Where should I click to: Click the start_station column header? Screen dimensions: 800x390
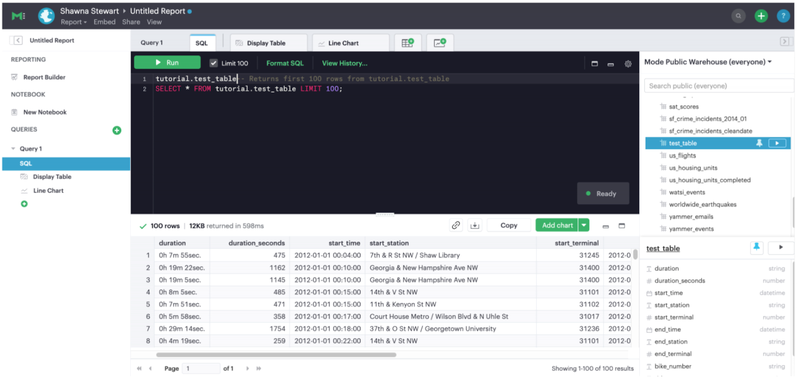pyautogui.click(x=389, y=243)
